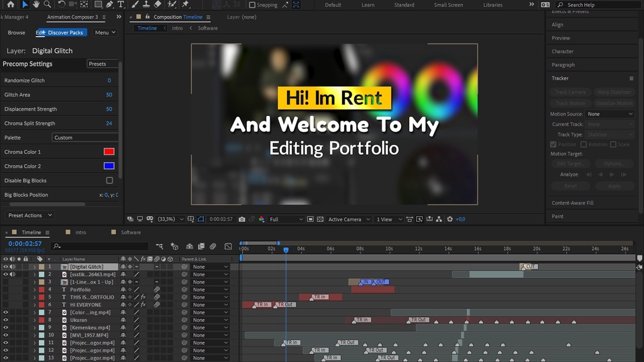Image resolution: width=644 pixels, height=362 pixels.
Task: Select the Pen tool
Action: (109, 4)
